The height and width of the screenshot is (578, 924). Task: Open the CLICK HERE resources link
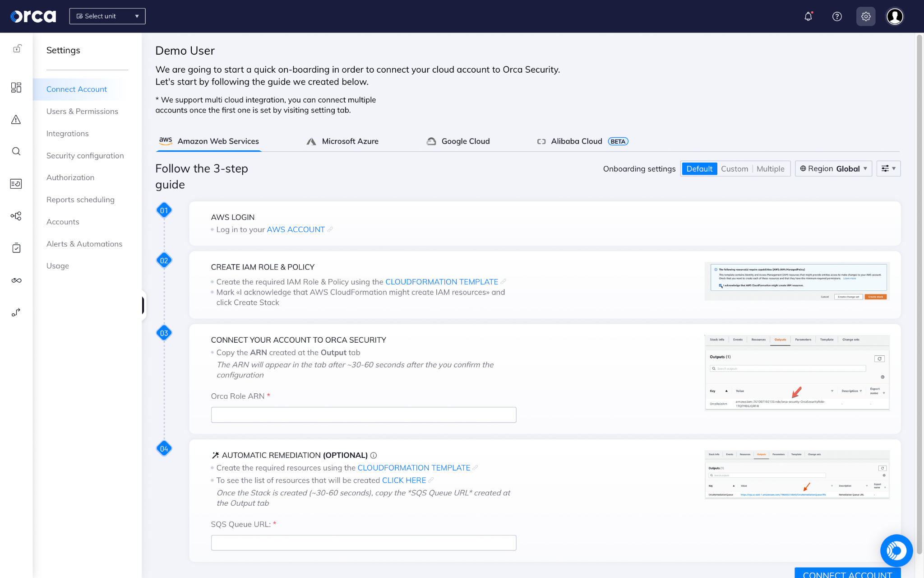[404, 480]
